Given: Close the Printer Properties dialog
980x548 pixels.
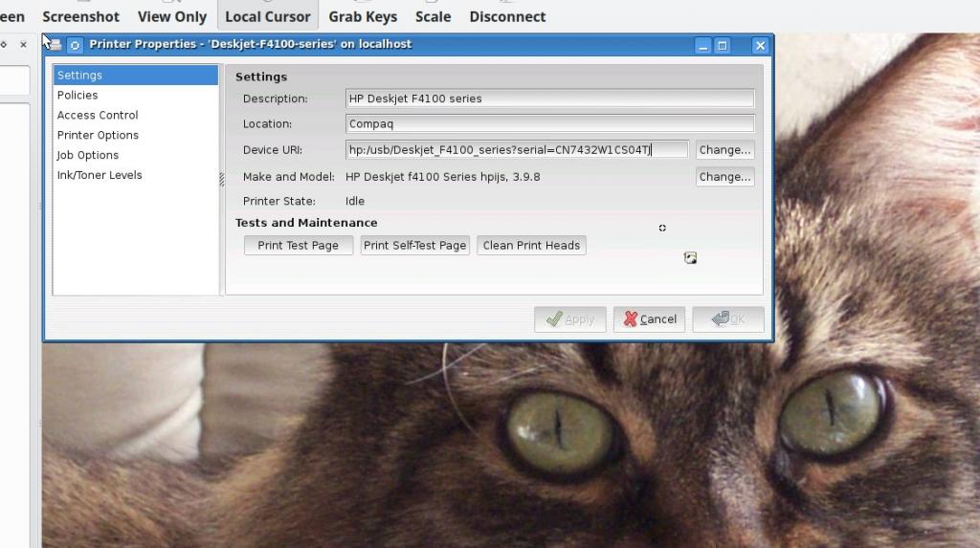Looking at the screenshot, I should pos(760,45).
